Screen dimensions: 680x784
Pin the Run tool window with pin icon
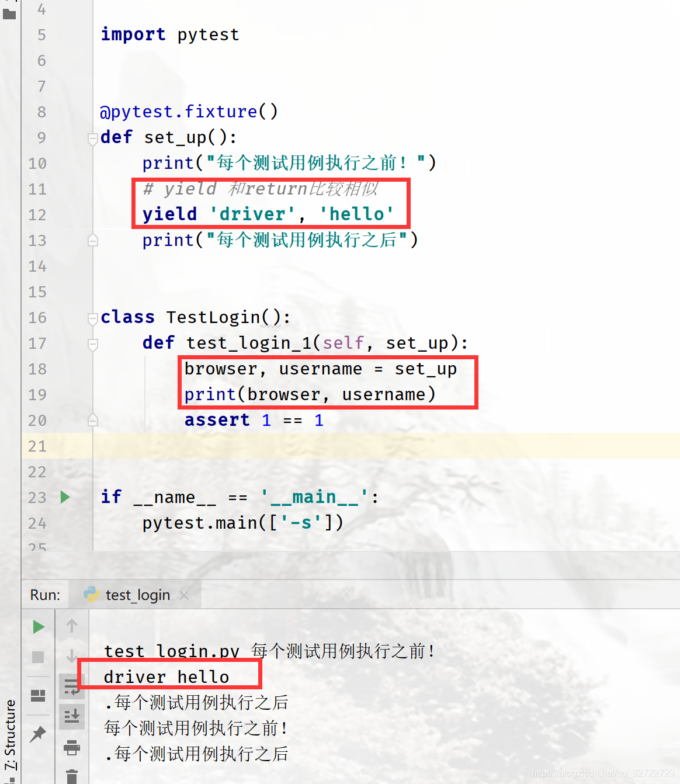point(37,734)
